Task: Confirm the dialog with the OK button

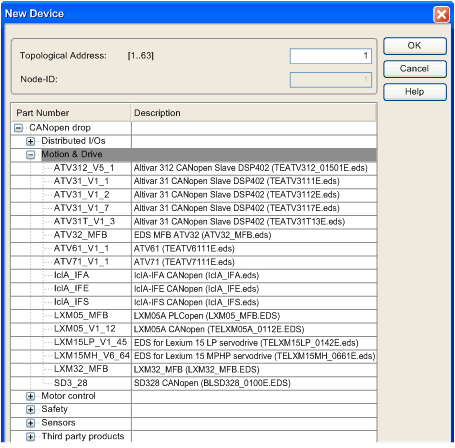Action: 414,46
